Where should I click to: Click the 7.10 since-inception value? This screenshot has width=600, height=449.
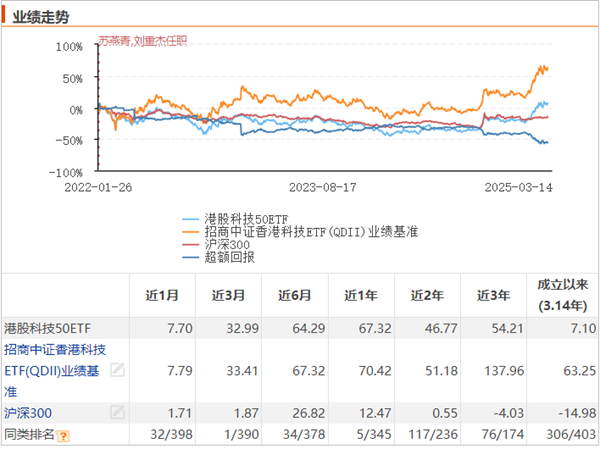pos(583,328)
